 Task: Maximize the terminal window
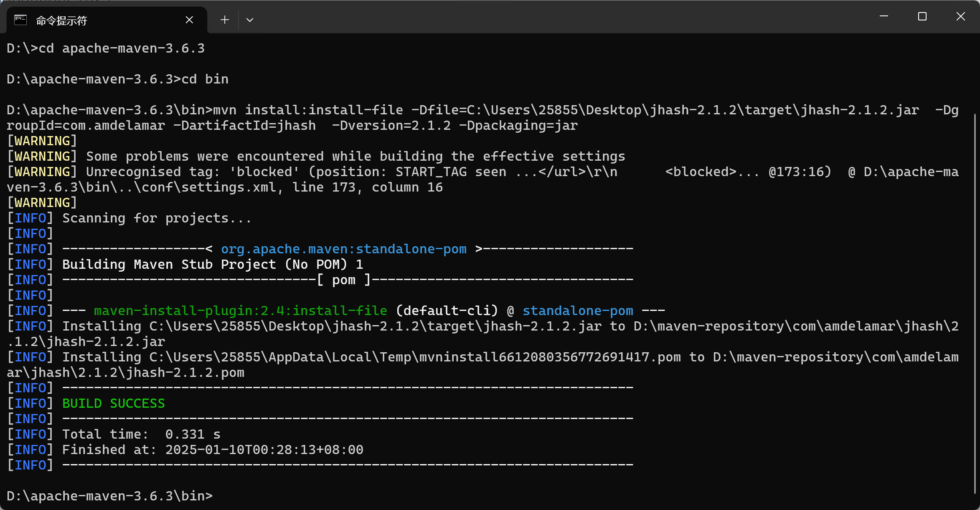922,16
